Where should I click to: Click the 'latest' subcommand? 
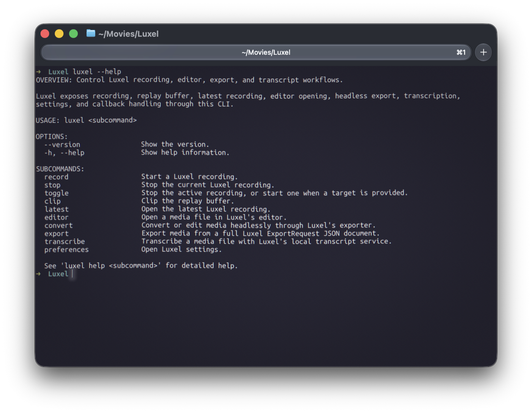click(x=56, y=209)
